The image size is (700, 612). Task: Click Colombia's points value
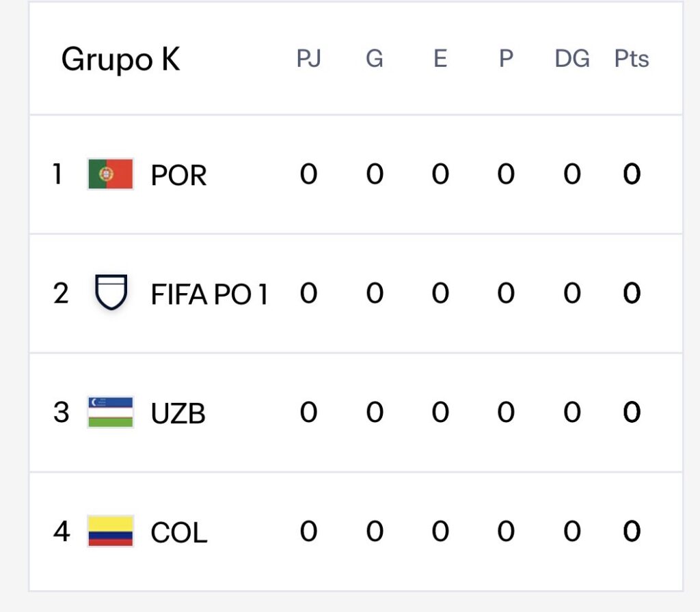(632, 531)
